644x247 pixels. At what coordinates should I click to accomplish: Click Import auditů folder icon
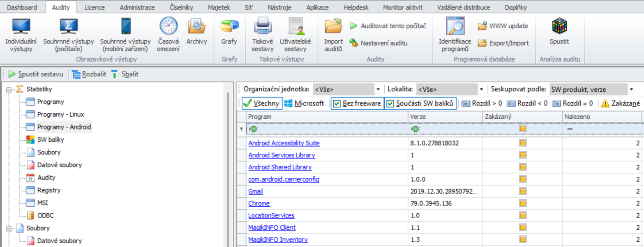pyautogui.click(x=333, y=26)
